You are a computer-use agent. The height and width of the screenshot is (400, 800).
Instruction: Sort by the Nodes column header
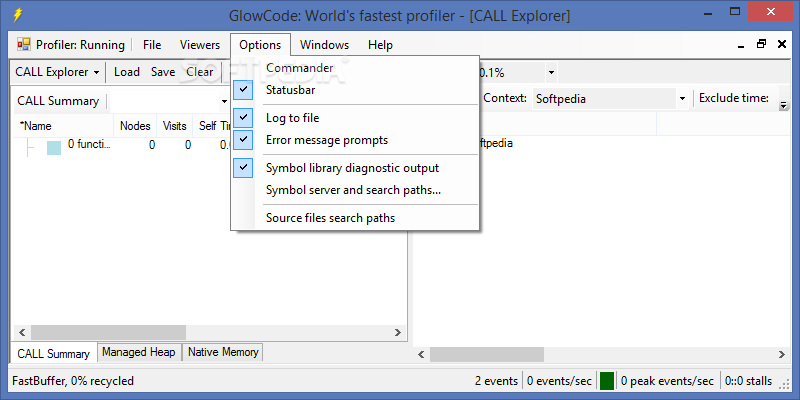pyautogui.click(x=135, y=126)
